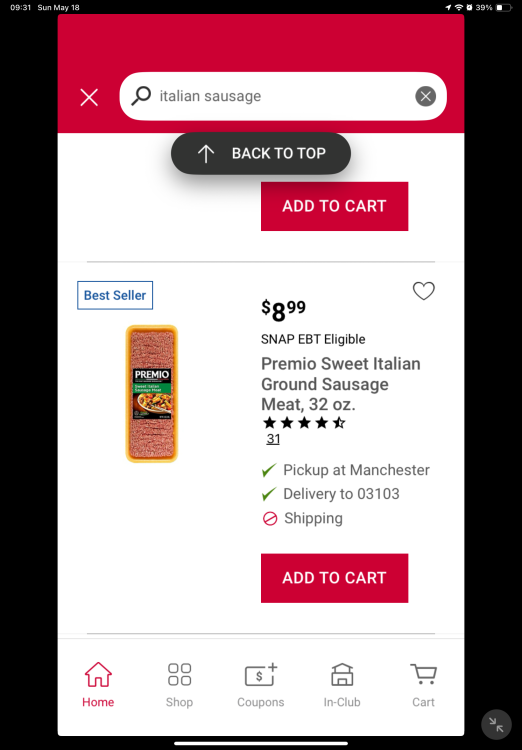Favorite Premio sausage with heart icon

(x=423, y=291)
